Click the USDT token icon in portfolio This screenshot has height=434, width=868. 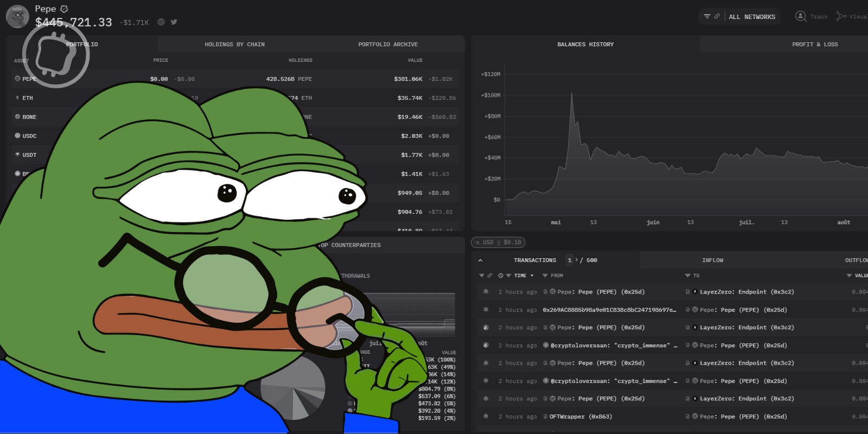[17, 155]
